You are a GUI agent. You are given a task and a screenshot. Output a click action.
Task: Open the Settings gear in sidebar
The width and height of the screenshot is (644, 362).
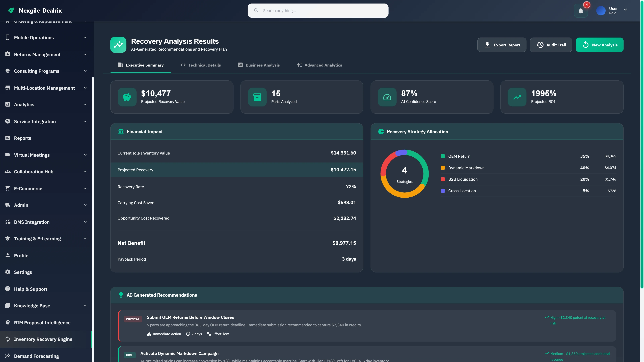click(x=8, y=272)
